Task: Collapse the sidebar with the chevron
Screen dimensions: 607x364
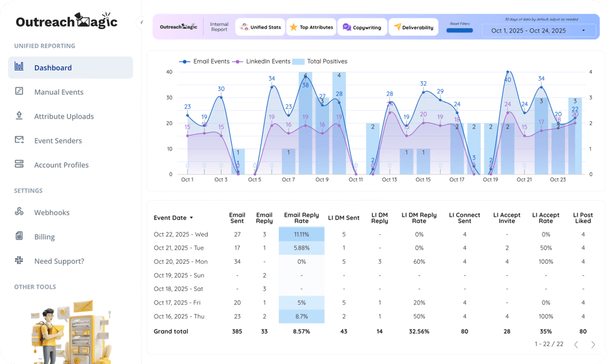Action: [141, 21]
